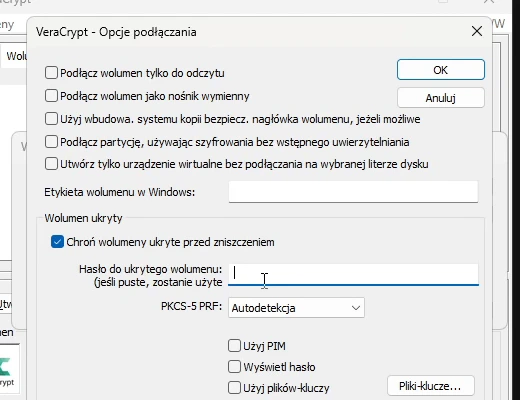Check 'Użyj plików-kluczy' option

(x=234, y=388)
